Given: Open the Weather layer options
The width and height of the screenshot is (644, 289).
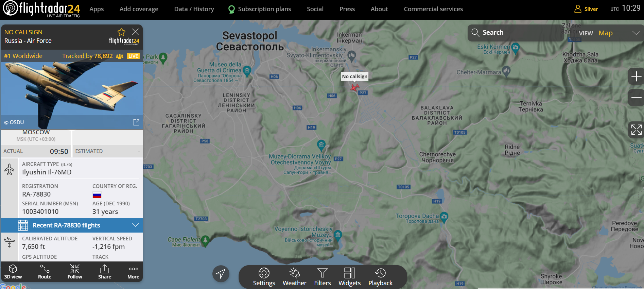Looking at the screenshot, I should [x=294, y=277].
